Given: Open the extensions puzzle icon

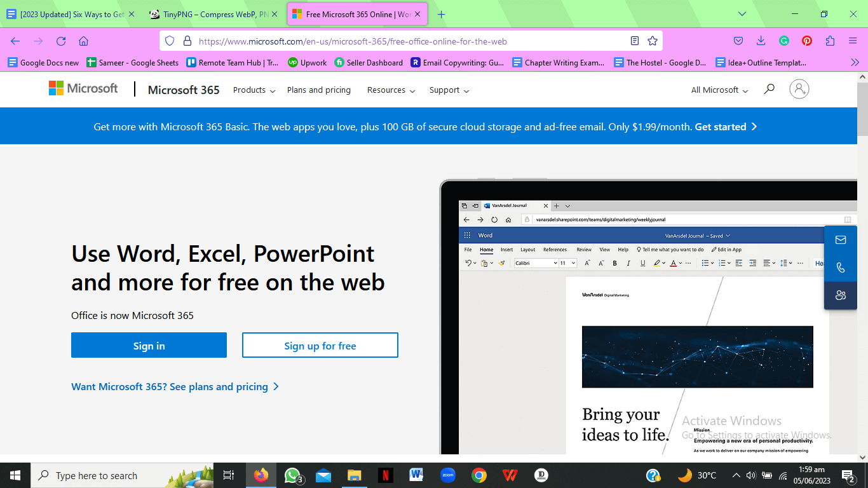Looking at the screenshot, I should 830,41.
